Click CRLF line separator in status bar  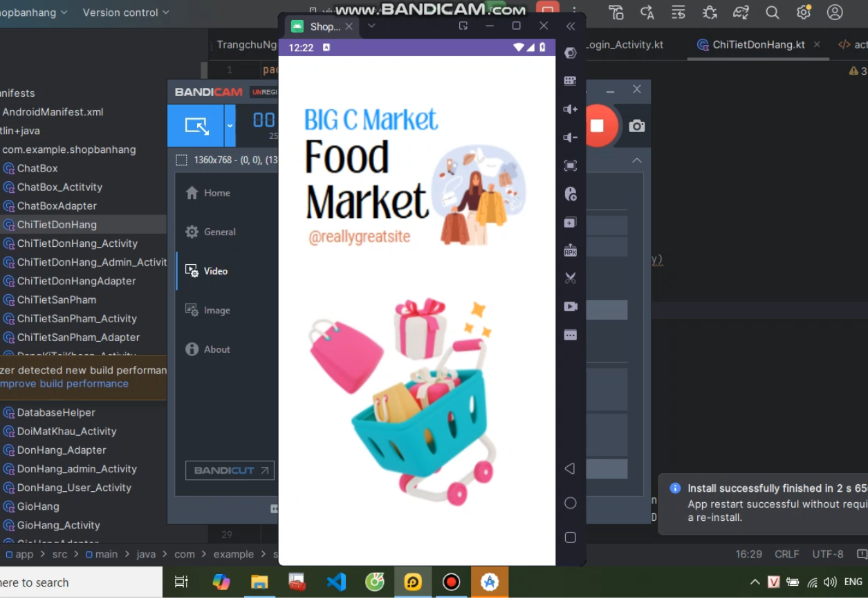(x=787, y=554)
